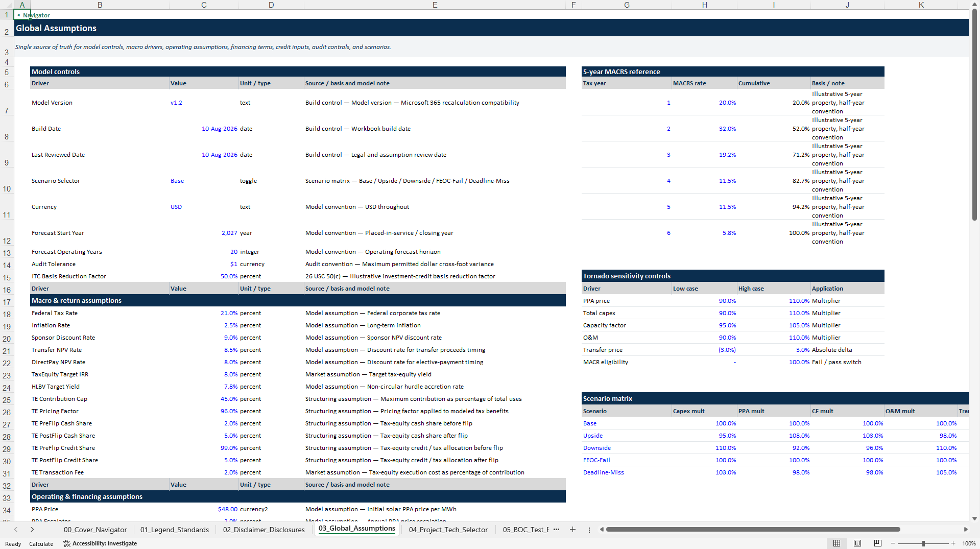Open the 05_BOC_Test sheet tab
Image resolution: width=980 pixels, height=549 pixels.
coord(525,530)
